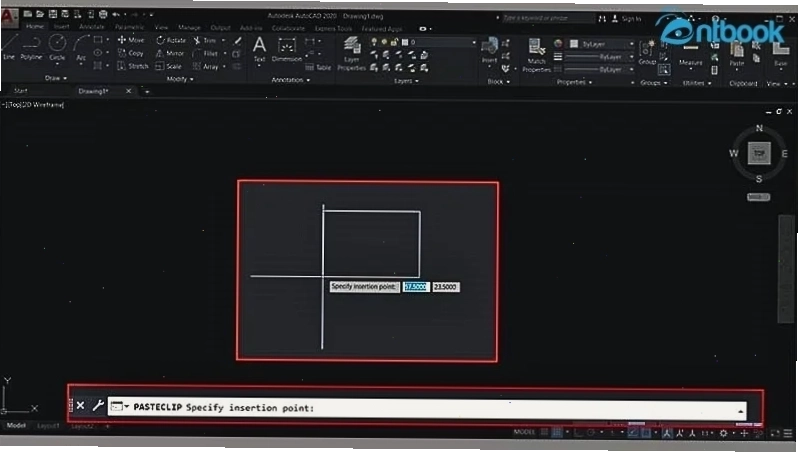Toggle snap mode in status bar
798x452 pixels.
(x=557, y=433)
